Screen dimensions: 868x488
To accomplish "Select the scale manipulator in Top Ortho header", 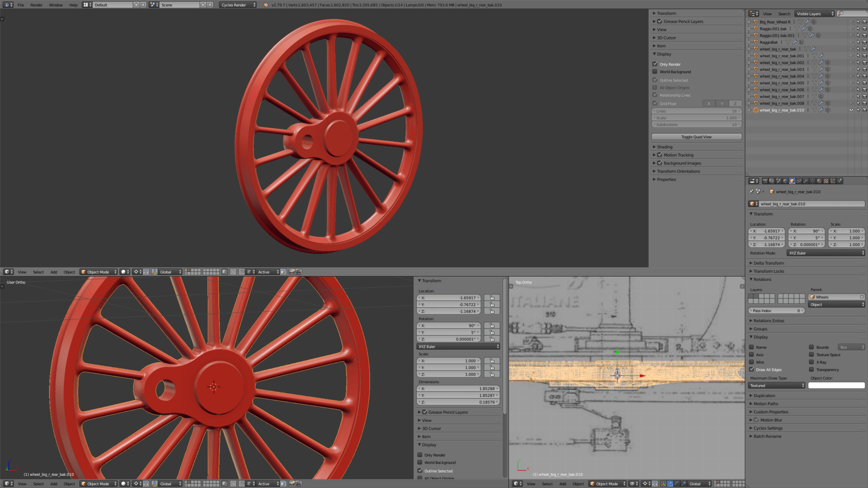I will (x=684, y=483).
